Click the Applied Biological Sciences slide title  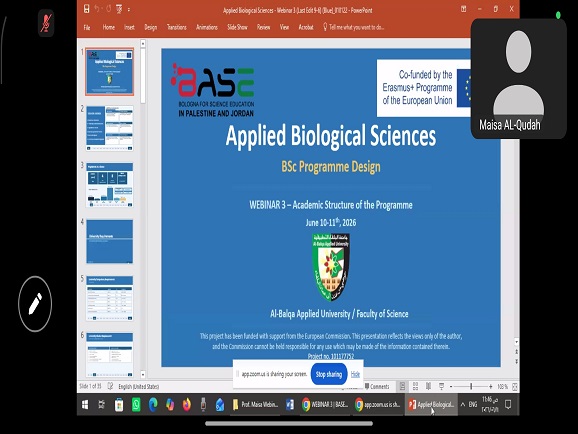(x=331, y=136)
